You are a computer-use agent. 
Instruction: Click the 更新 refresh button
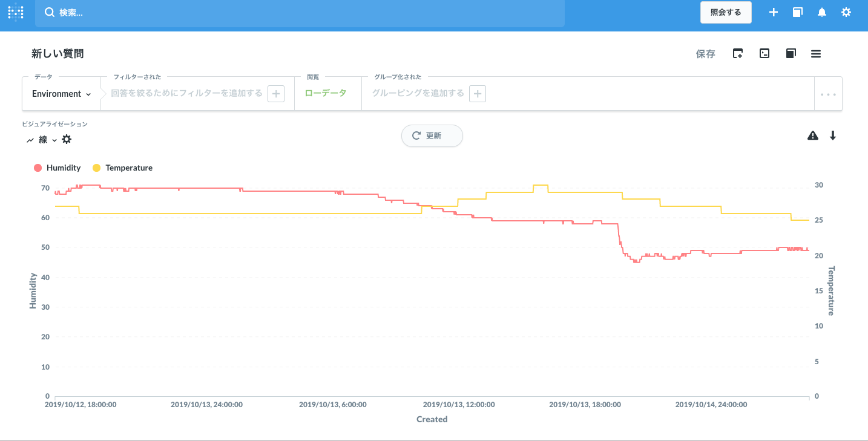point(432,136)
